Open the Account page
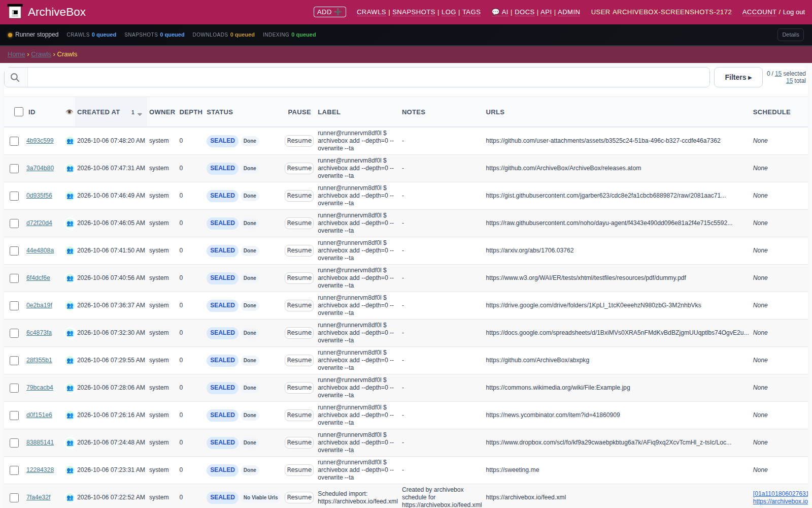The width and height of the screenshot is (812, 508). click(x=759, y=12)
